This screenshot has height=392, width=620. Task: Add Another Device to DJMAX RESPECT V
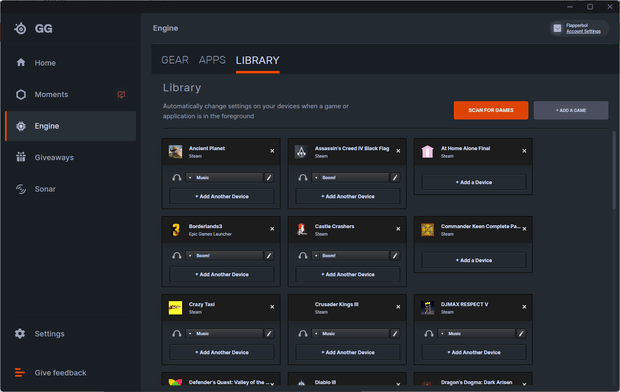[x=474, y=352]
